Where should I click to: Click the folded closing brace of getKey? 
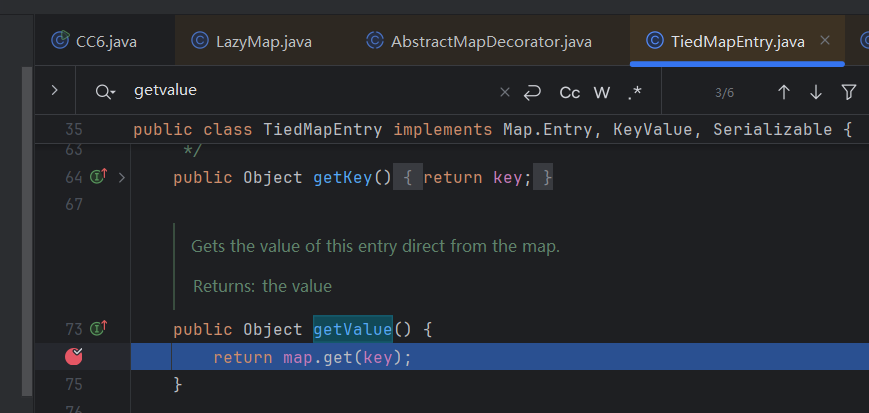click(543, 178)
